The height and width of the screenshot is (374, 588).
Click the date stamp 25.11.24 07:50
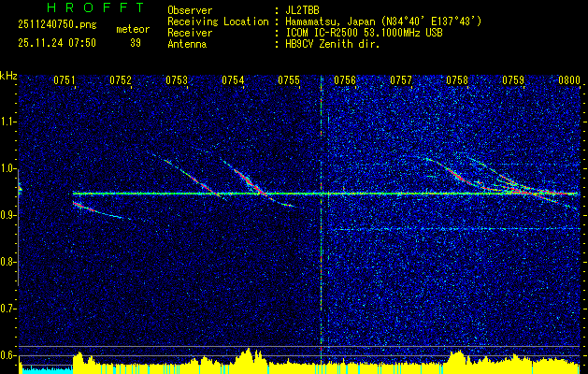(x=57, y=43)
